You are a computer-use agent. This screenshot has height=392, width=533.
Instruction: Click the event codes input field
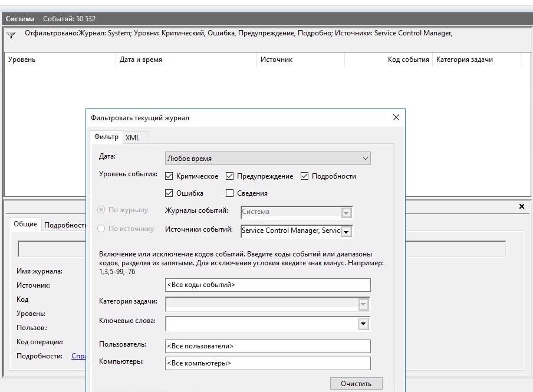(x=268, y=285)
